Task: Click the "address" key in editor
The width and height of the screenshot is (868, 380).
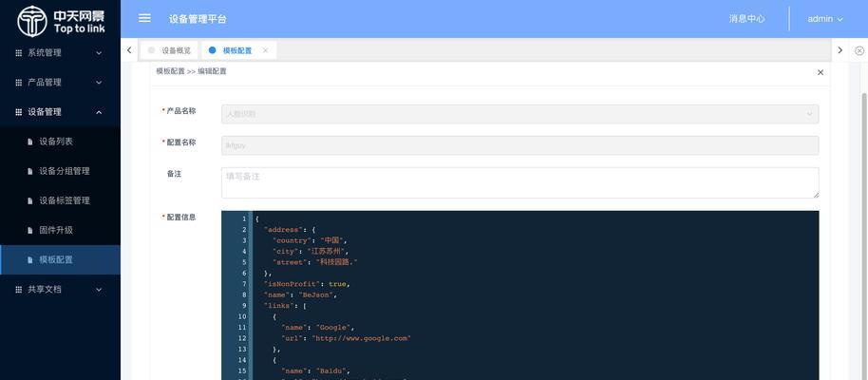Action: coord(282,229)
